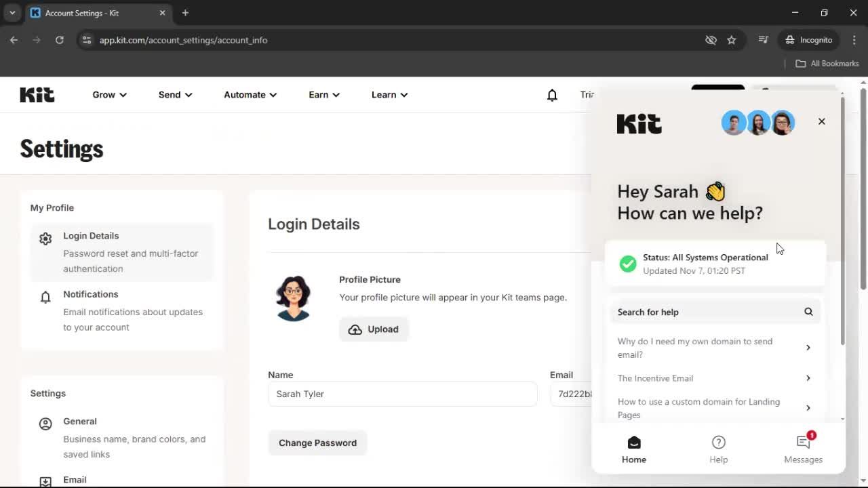
Task: Click the Name field containing Sarah Tyler
Action: click(403, 394)
